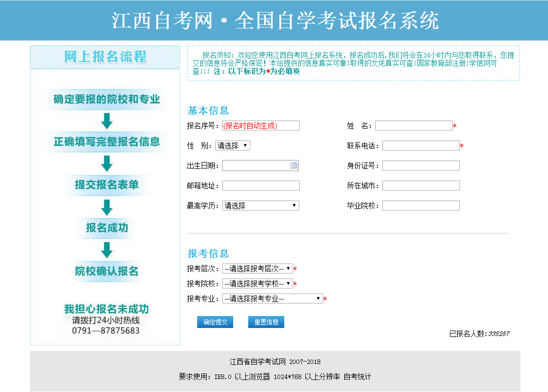The width and height of the screenshot is (548, 392).
Task: Click the 江西自考网 page title banner
Action: 274,19
